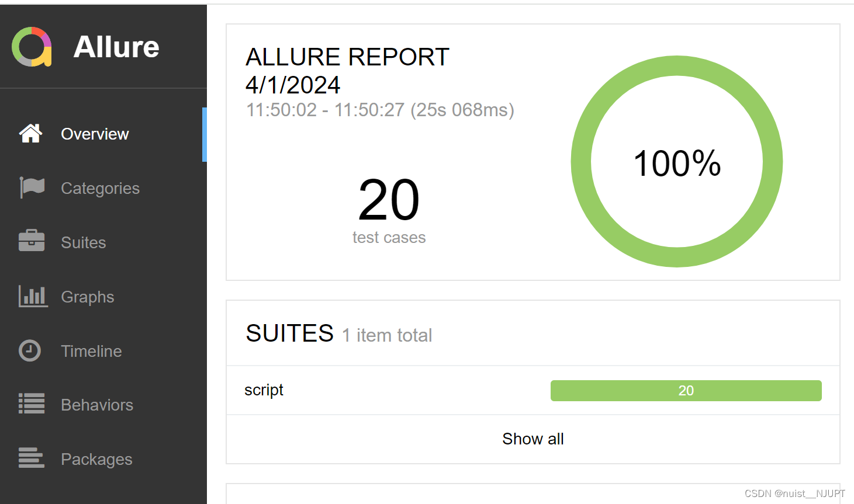Select the Behaviors menu entry

click(97, 405)
